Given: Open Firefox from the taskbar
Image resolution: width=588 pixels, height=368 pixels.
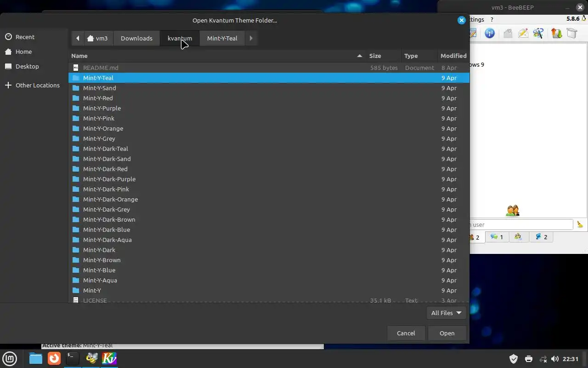Looking at the screenshot, I should [54, 358].
